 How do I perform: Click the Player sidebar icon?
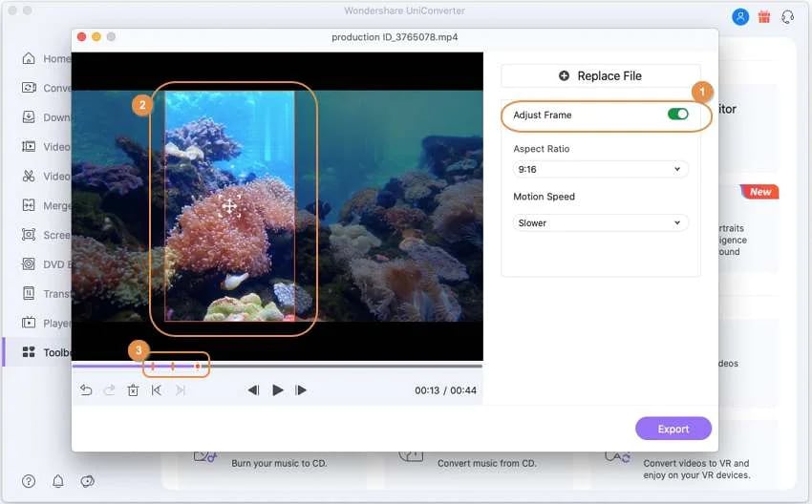coord(29,323)
